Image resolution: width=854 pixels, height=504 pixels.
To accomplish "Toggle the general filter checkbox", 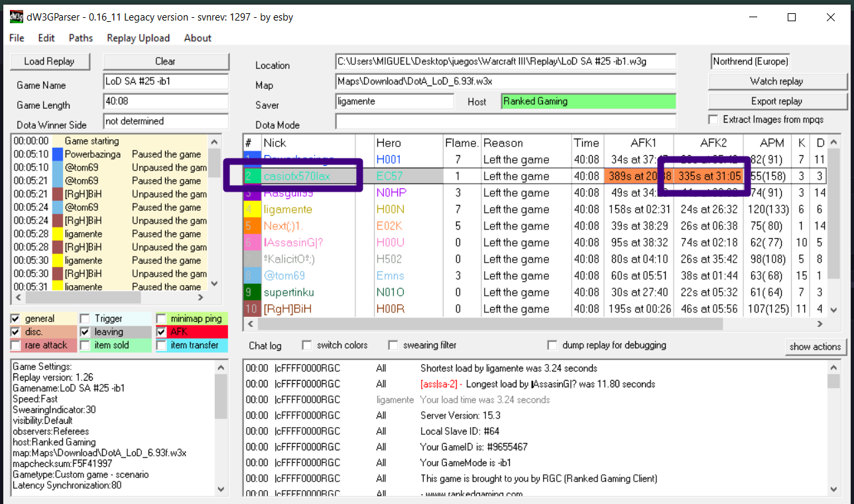I will pyautogui.click(x=16, y=318).
